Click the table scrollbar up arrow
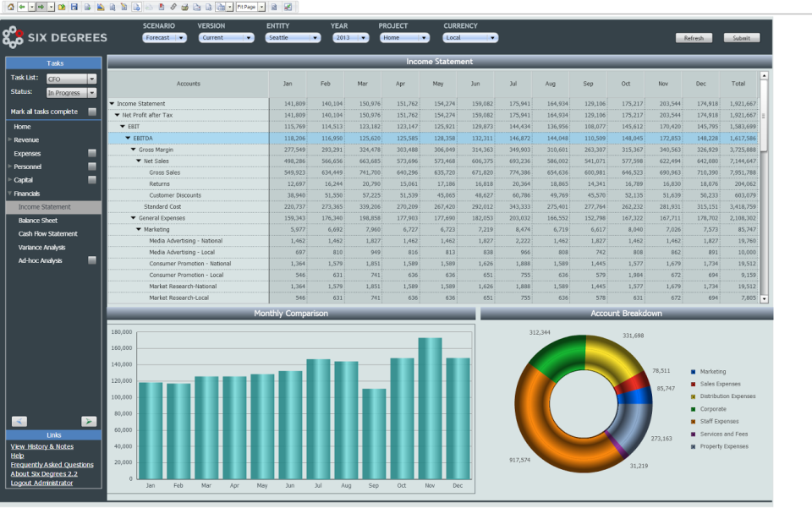 764,75
